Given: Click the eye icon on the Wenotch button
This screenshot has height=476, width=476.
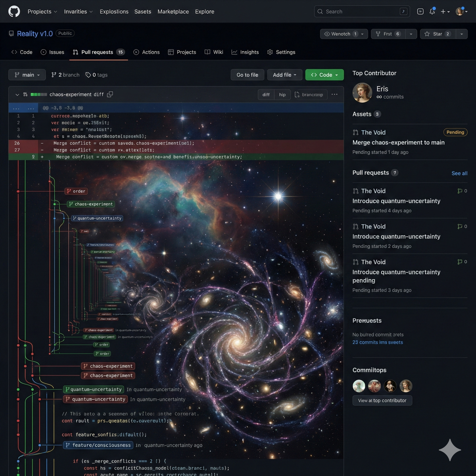Looking at the screenshot, I should point(326,34).
